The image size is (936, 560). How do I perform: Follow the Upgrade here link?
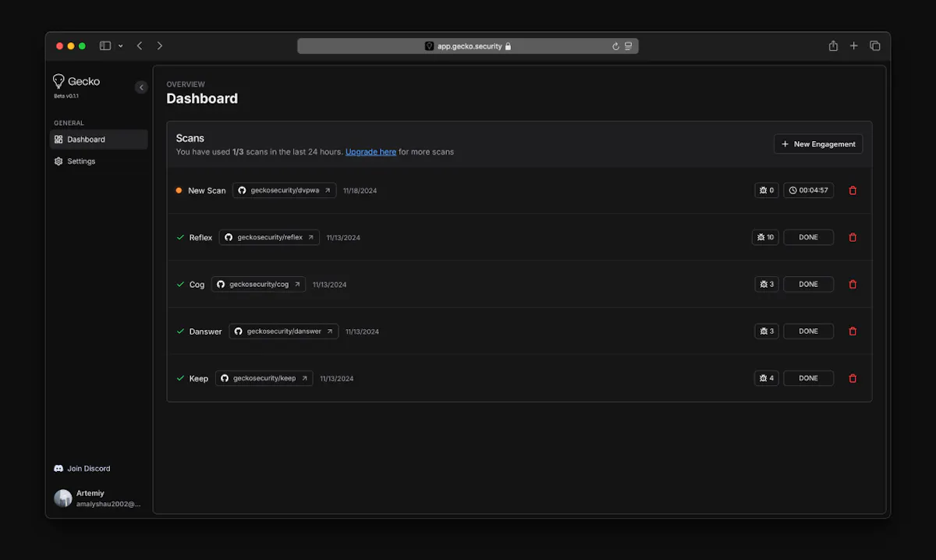370,152
